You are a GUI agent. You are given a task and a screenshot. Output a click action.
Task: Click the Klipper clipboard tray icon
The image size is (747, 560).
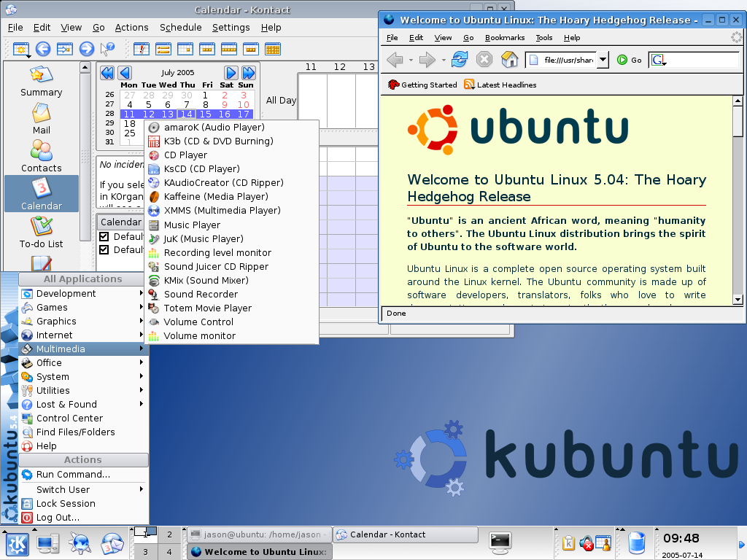click(x=568, y=542)
